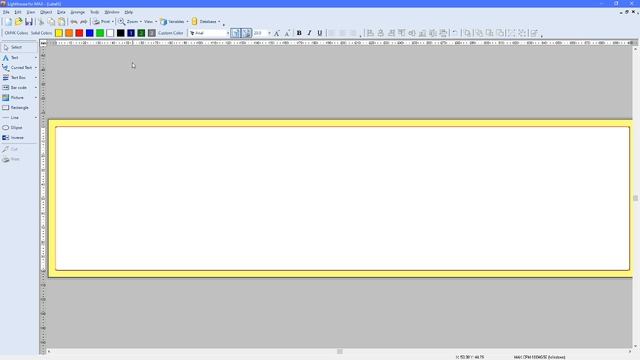Expand the Print dropdown arrow
The width and height of the screenshot is (640, 360).
[113, 22]
